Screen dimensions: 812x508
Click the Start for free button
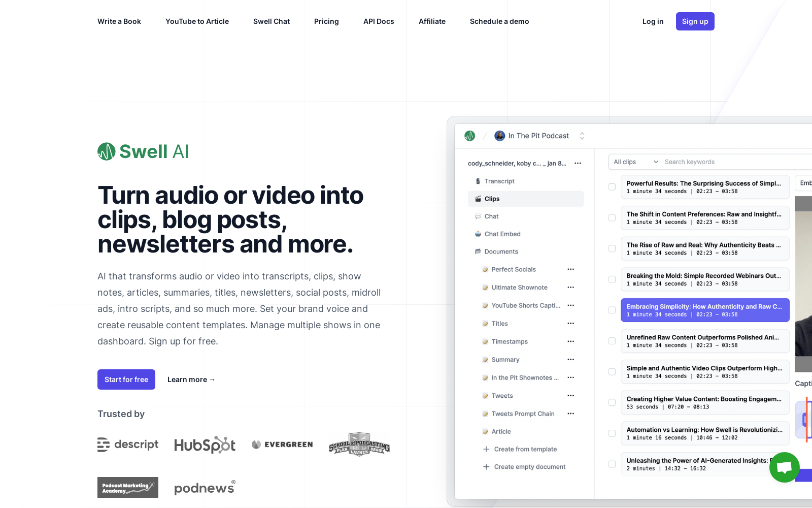pyautogui.click(x=126, y=379)
